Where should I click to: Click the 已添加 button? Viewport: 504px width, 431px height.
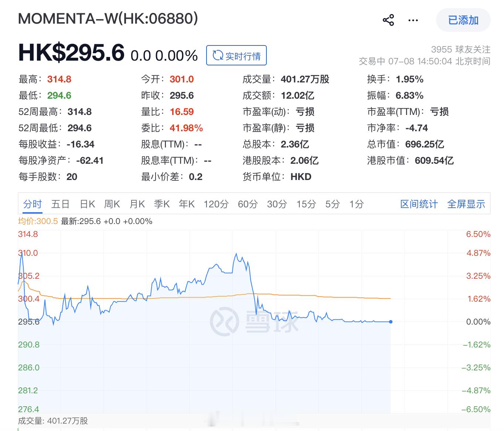click(x=463, y=20)
